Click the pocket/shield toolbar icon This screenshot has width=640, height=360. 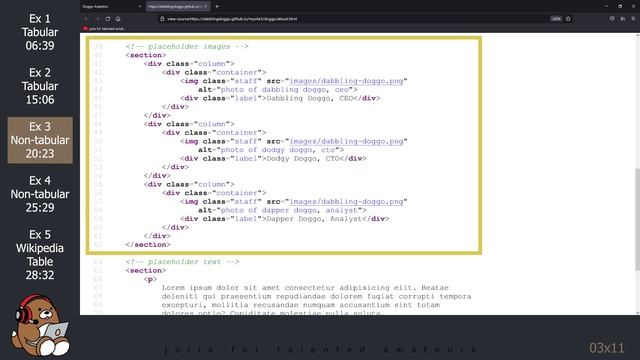[x=612, y=19]
